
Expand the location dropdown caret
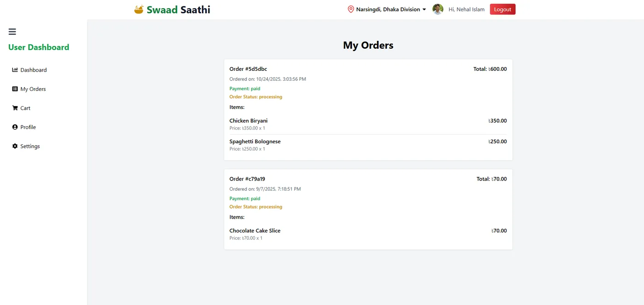click(424, 9)
